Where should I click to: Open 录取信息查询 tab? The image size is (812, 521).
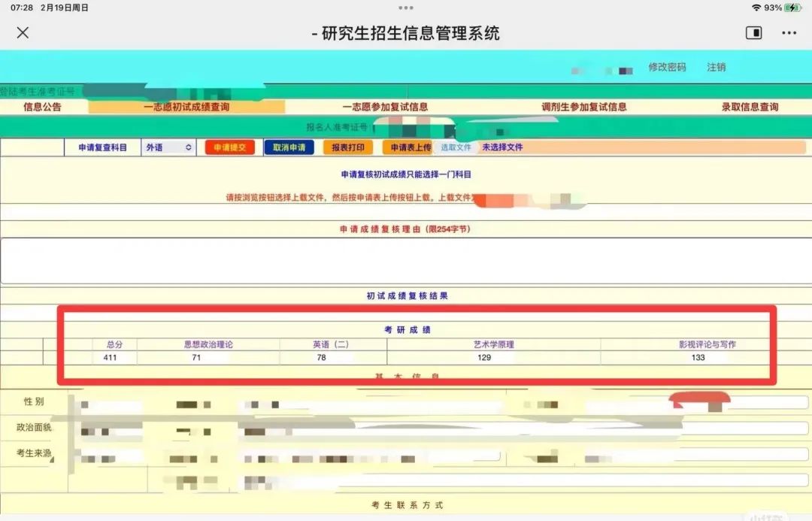click(x=750, y=107)
